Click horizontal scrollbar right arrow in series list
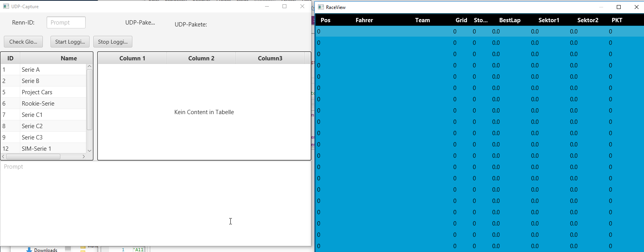 click(x=84, y=157)
